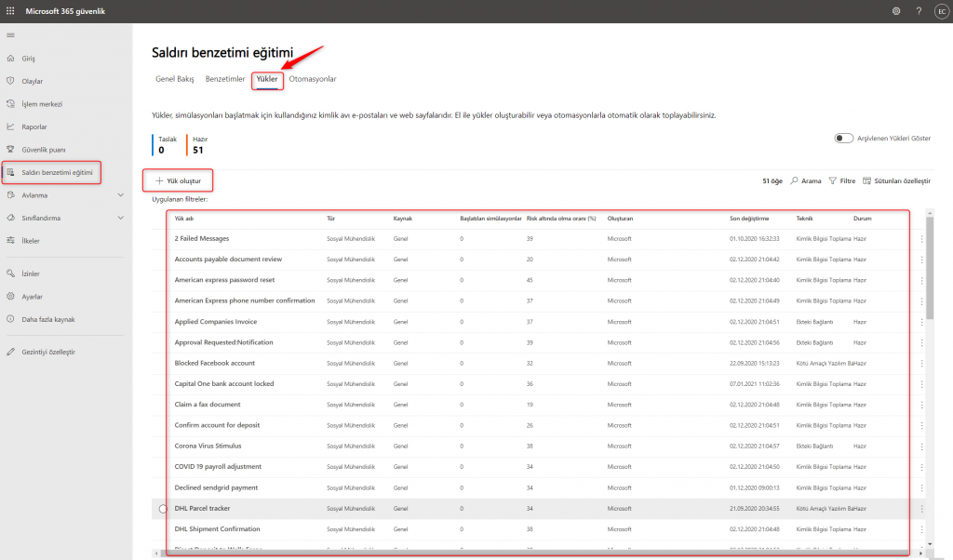This screenshot has height=560, width=953.
Task: Click the Yük oluştur button
Action: pyautogui.click(x=178, y=180)
